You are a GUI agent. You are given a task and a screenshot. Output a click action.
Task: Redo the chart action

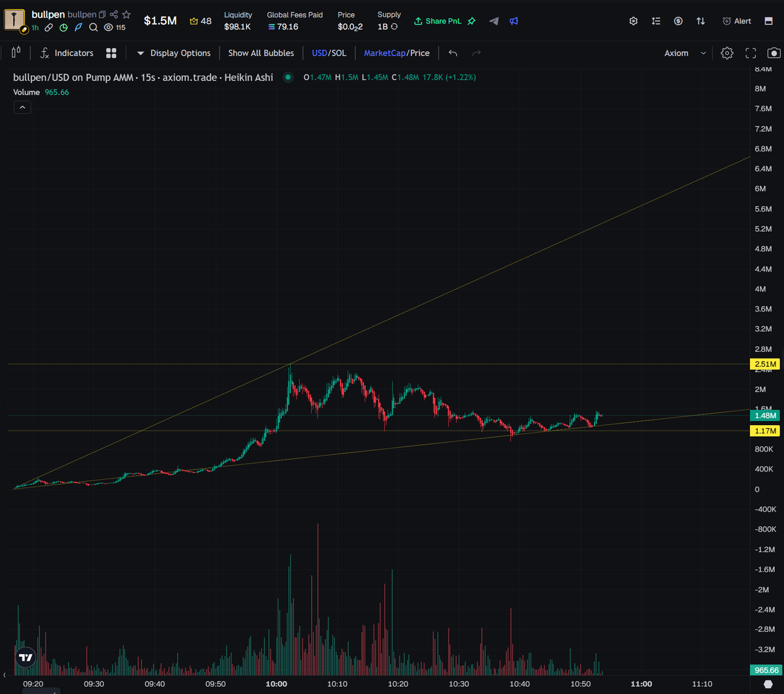476,53
